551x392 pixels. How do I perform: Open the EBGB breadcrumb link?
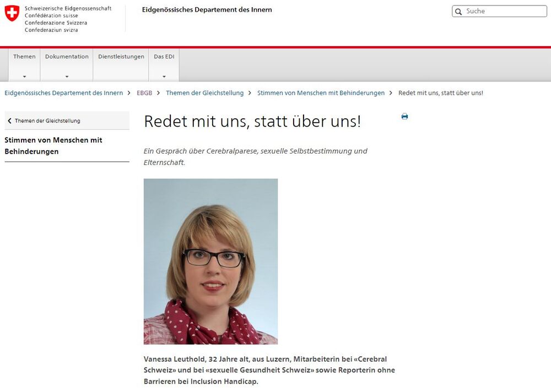(x=144, y=93)
